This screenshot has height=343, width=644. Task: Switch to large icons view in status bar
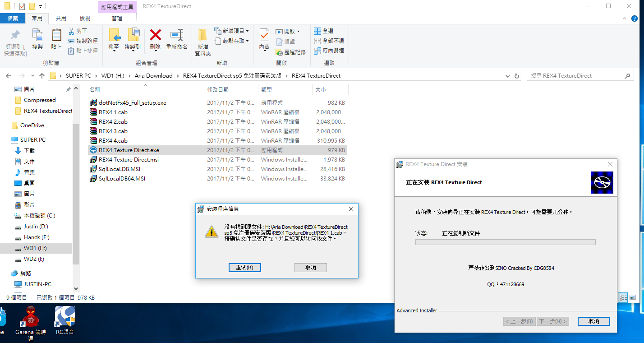[x=633, y=297]
